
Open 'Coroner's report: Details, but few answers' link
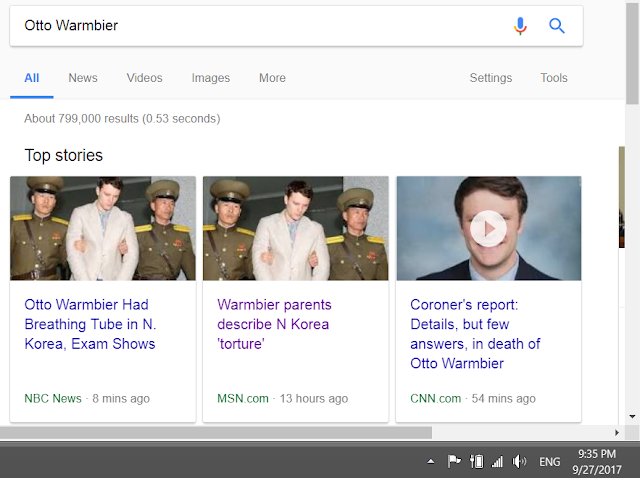pos(475,334)
